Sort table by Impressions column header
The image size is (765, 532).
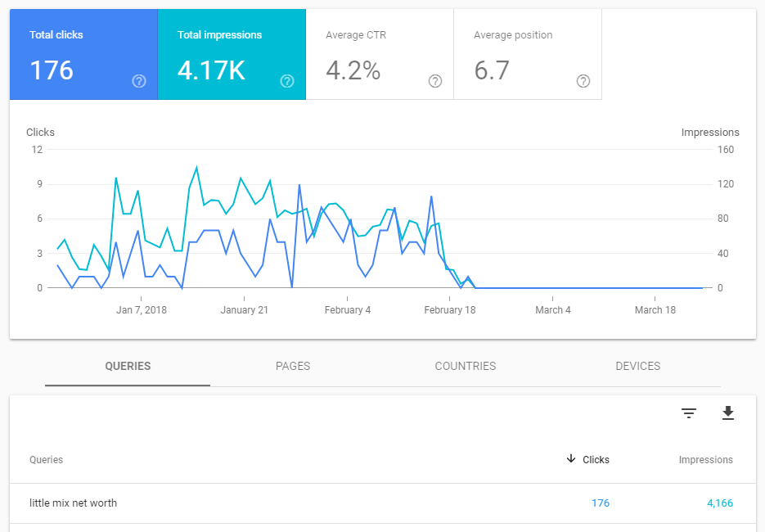pos(705,460)
